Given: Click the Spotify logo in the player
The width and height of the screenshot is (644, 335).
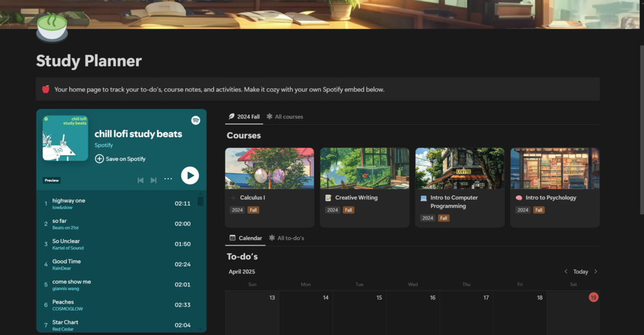Looking at the screenshot, I should click(x=195, y=120).
